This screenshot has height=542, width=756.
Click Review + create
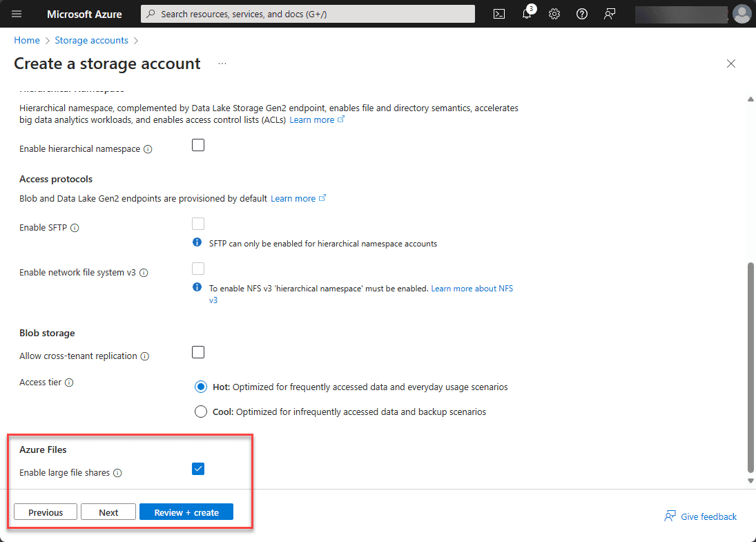point(186,512)
